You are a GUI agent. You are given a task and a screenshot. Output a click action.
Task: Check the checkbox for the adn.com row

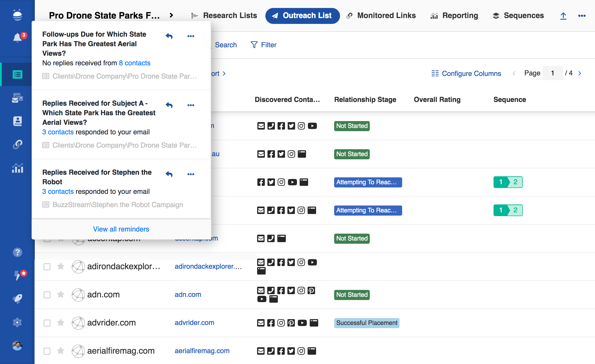pos(47,295)
